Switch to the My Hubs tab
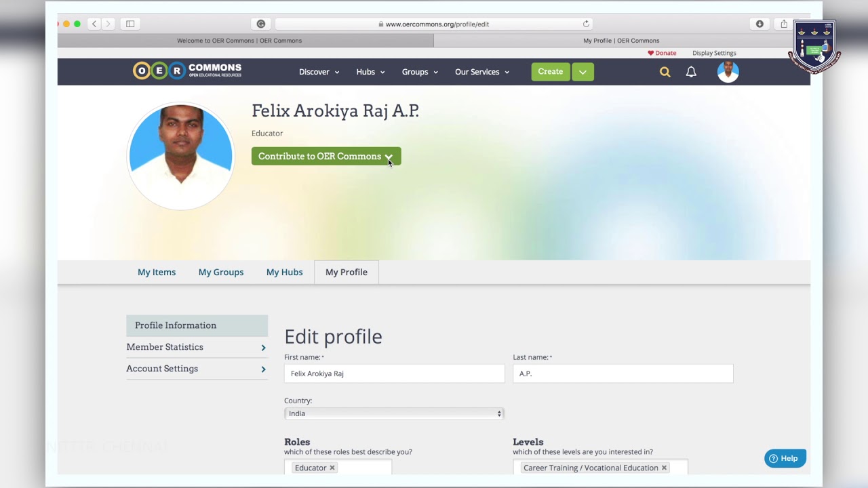This screenshot has width=868, height=488. [285, 272]
